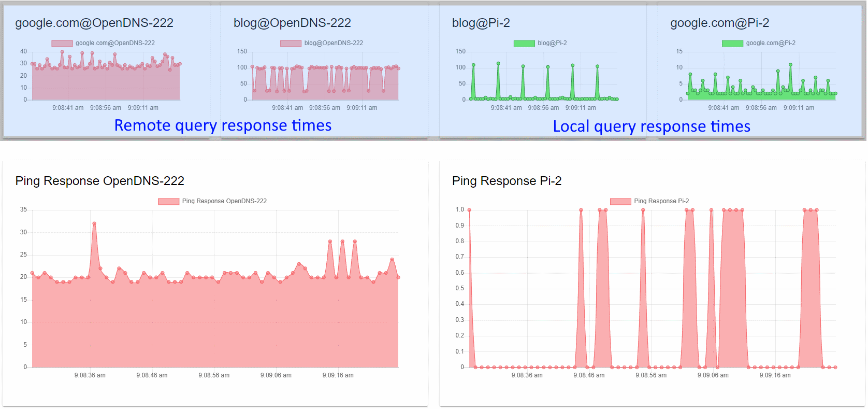Click 9:08:56 am label under blog@OpenDNS-222 chart
This screenshot has width=868, height=409.
[325, 108]
